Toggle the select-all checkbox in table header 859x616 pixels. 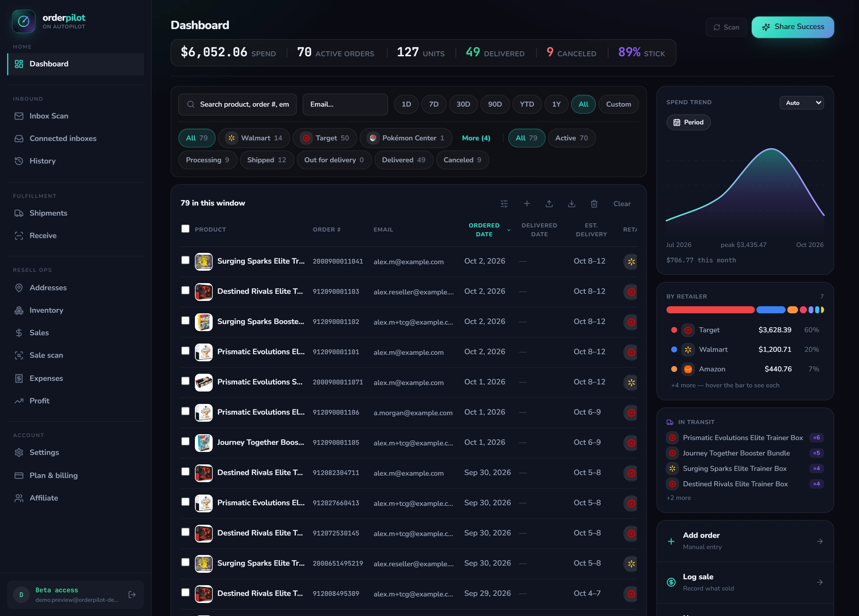pyautogui.click(x=185, y=229)
